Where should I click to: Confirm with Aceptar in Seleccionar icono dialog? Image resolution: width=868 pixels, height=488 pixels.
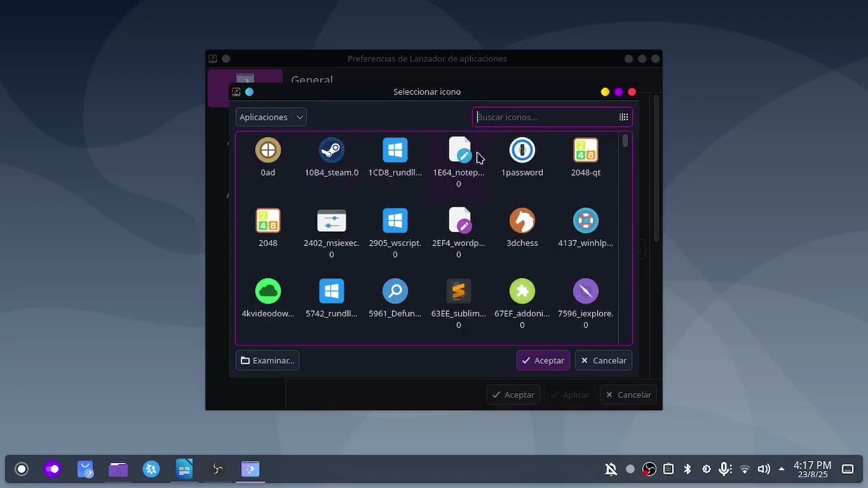click(x=543, y=361)
